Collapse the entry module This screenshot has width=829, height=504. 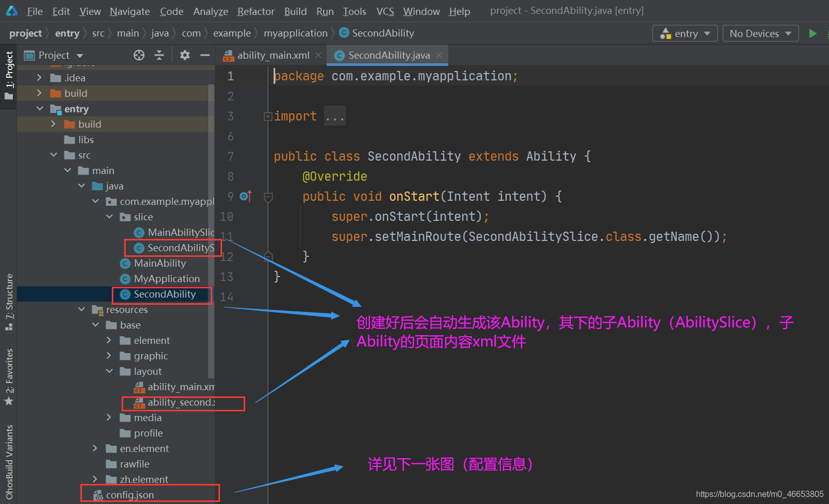point(40,109)
